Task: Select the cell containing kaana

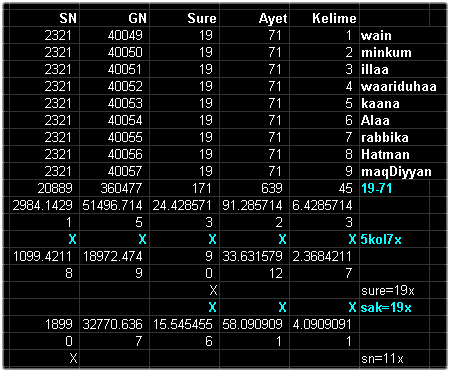Action: tap(380, 103)
